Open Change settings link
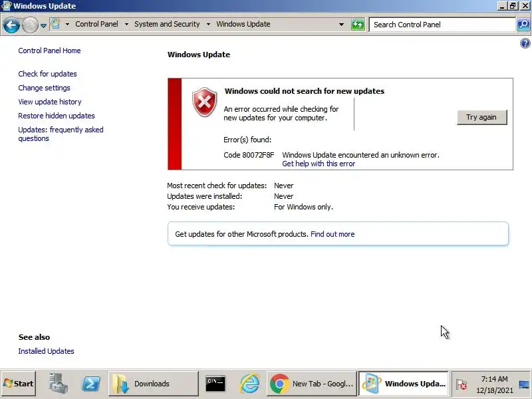 (44, 88)
